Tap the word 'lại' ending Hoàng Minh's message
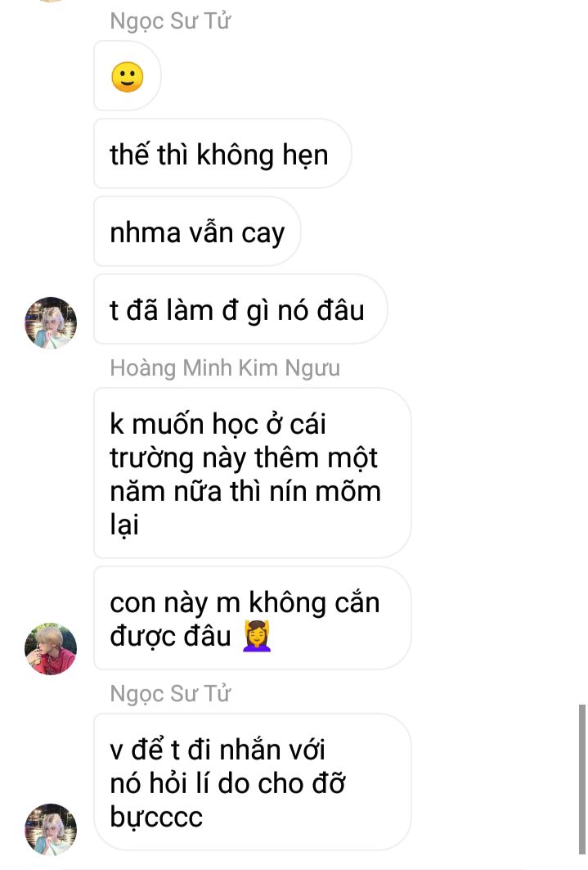The height and width of the screenshot is (870, 588). (124, 525)
